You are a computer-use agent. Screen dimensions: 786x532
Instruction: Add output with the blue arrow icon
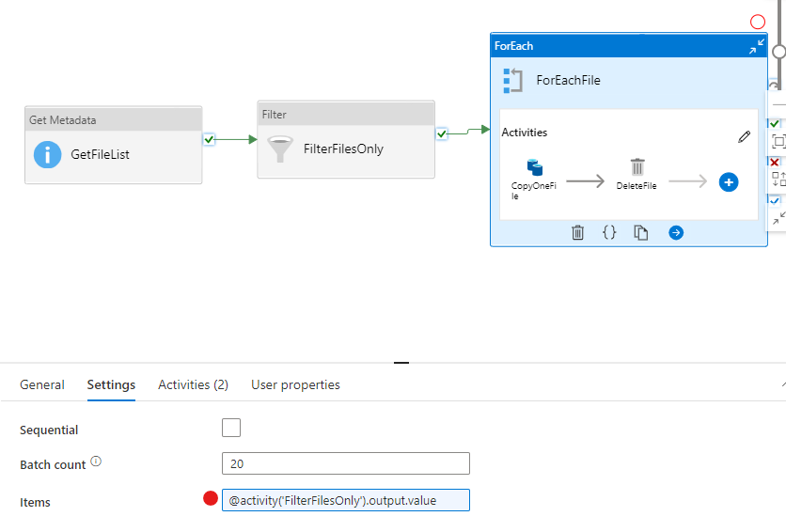coord(676,232)
